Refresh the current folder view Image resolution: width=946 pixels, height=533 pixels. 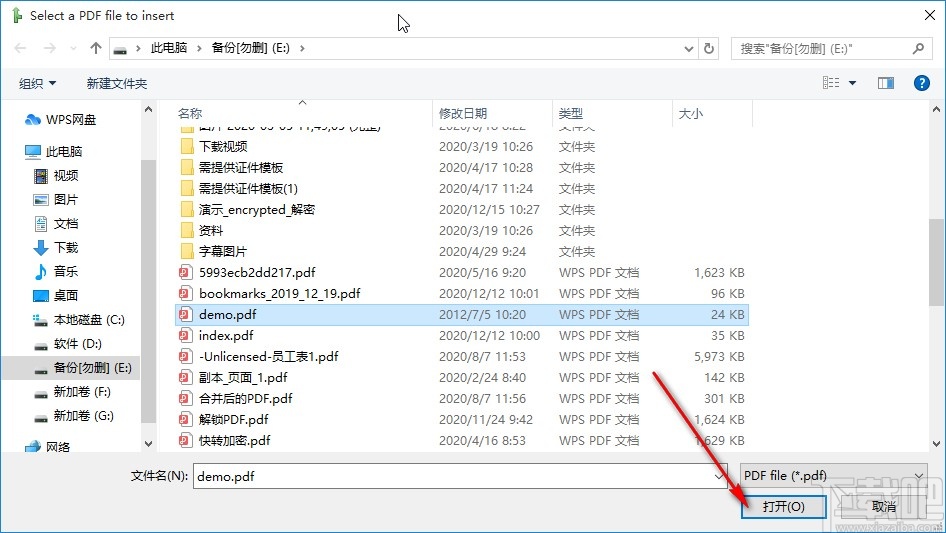[710, 48]
